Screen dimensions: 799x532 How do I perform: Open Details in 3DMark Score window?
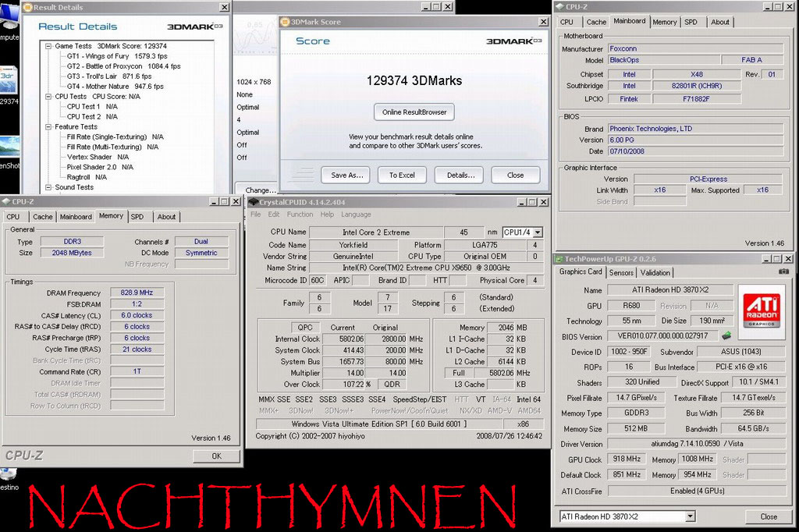pos(460,175)
